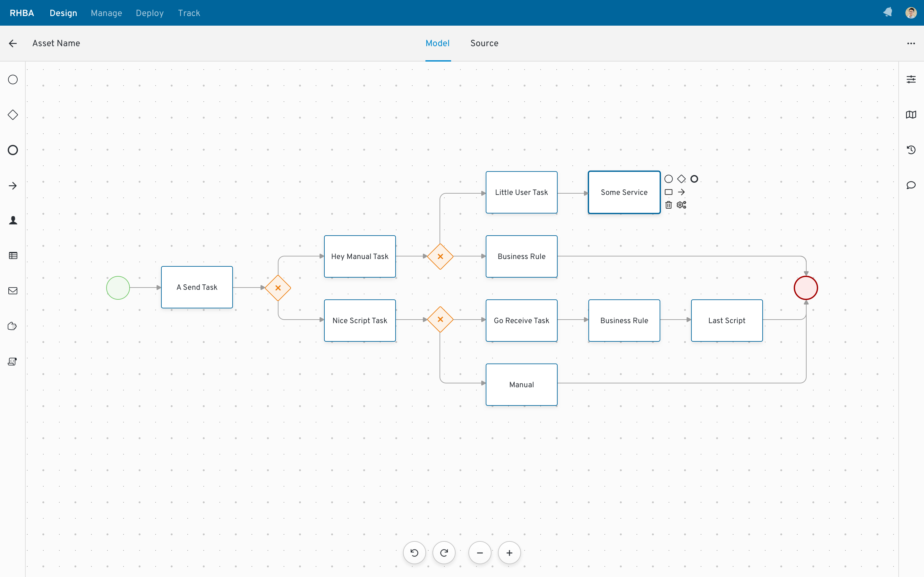The image size is (924, 577).
Task: Select the Some Service Task node
Action: (x=624, y=192)
